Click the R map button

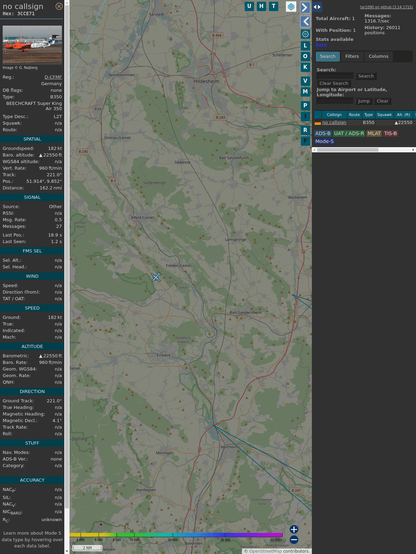pos(305,130)
